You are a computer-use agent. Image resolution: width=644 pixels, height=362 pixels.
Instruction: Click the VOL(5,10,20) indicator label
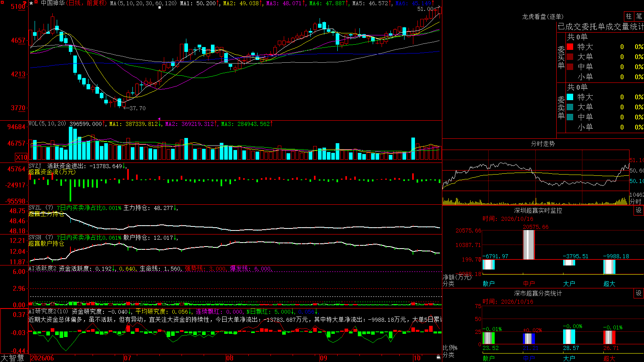pyautogui.click(x=47, y=124)
